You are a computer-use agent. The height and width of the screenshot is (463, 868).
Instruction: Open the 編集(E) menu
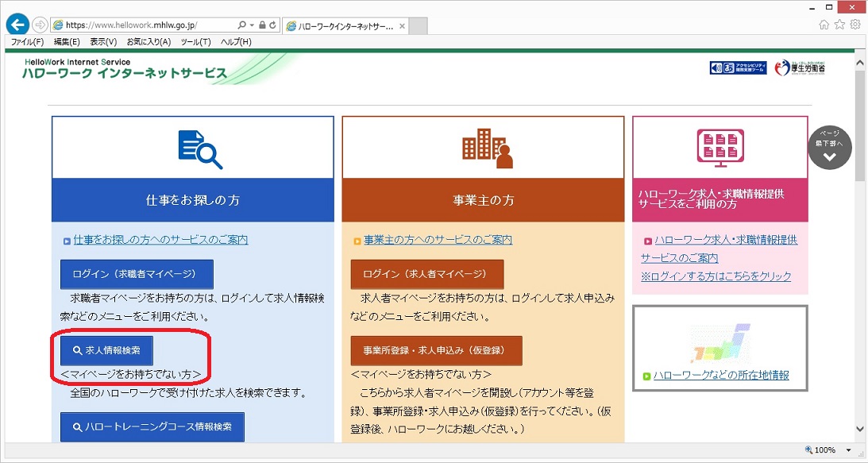(x=67, y=41)
